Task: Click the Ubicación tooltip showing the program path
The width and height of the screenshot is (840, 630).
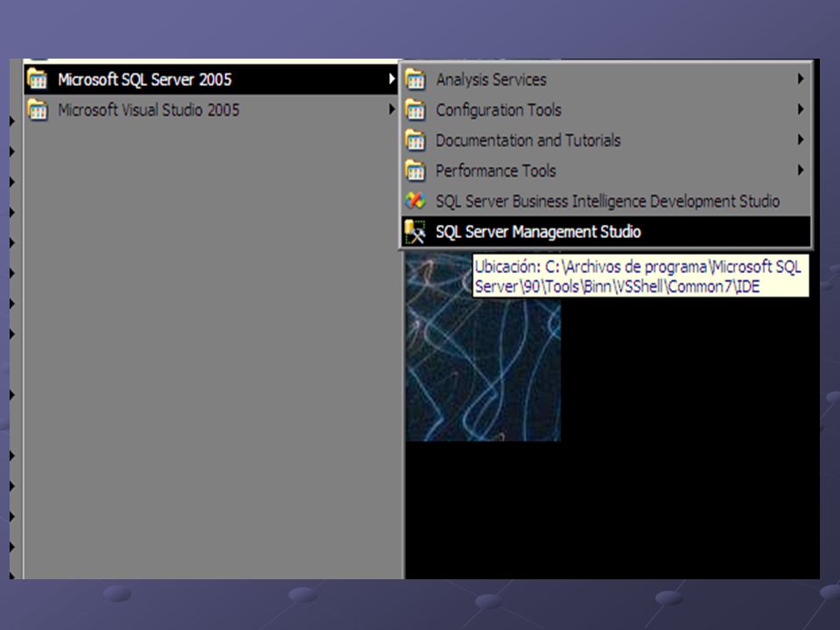Action: tap(640, 276)
